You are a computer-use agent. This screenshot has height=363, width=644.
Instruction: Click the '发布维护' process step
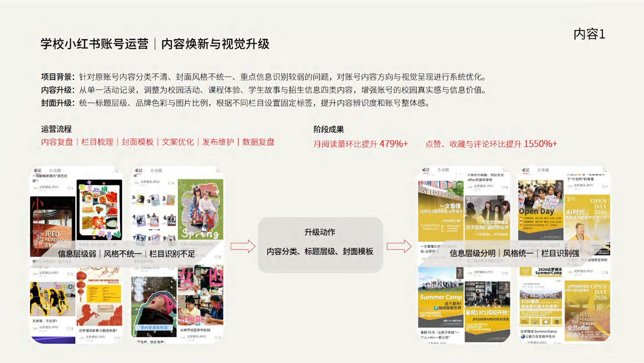click(218, 142)
